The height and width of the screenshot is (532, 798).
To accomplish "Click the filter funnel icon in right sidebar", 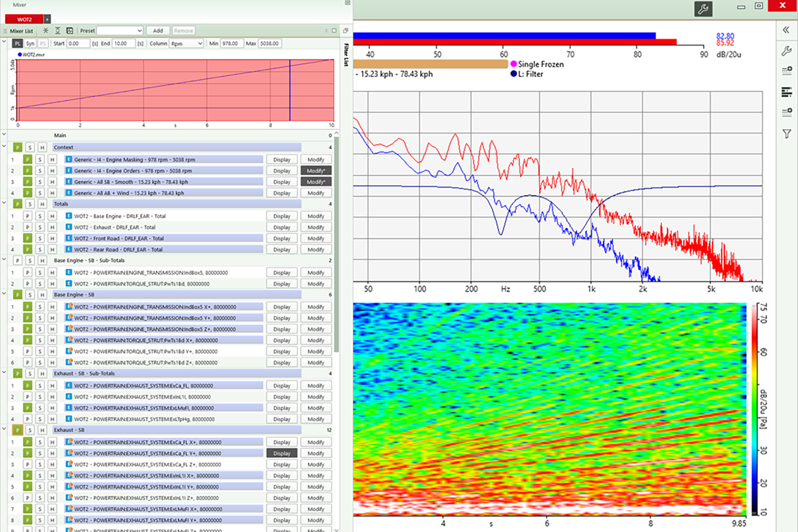I will 786,134.
